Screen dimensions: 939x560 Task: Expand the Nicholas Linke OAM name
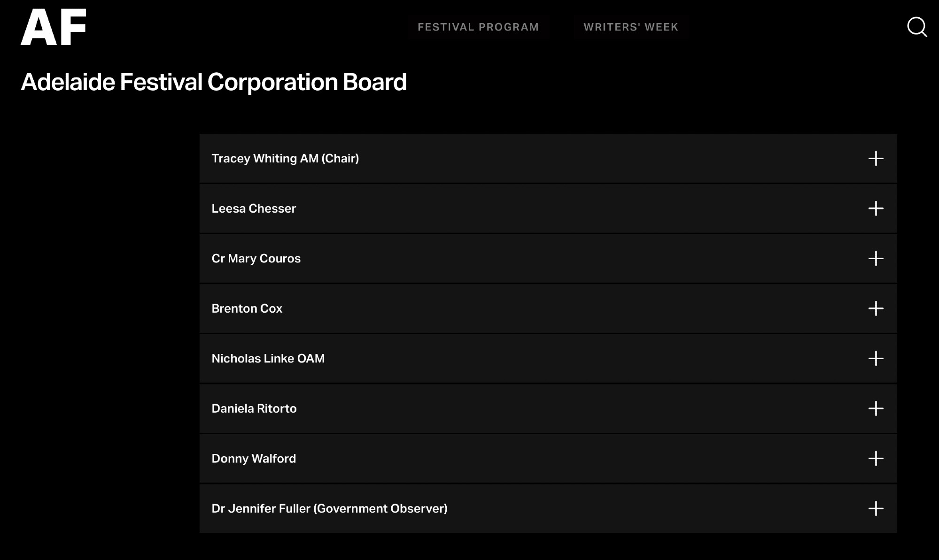click(x=268, y=359)
